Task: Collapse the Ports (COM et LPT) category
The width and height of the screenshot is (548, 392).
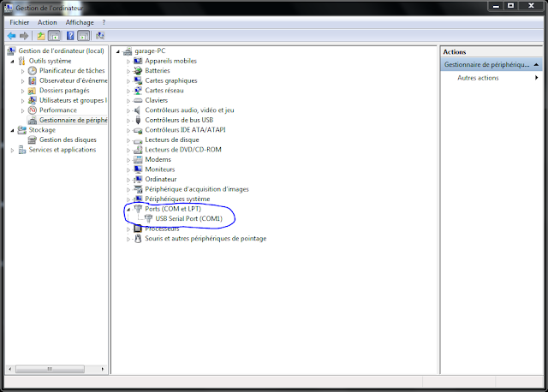Action: pos(128,210)
